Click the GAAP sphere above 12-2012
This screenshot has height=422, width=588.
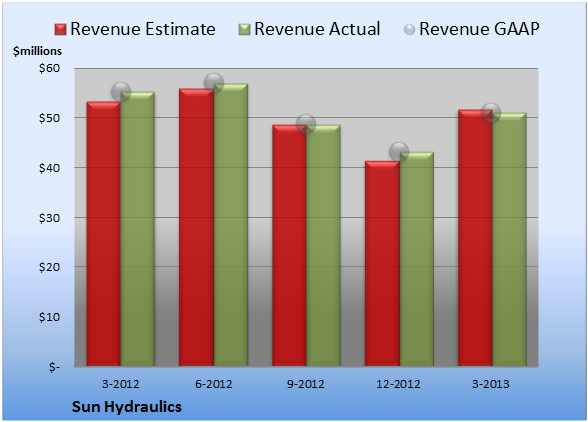pyautogui.click(x=399, y=152)
